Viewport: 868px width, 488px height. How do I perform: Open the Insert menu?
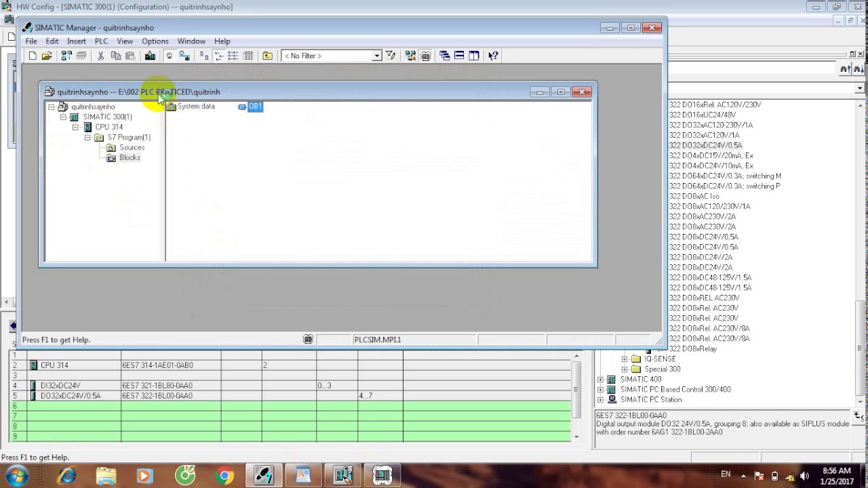pos(77,41)
